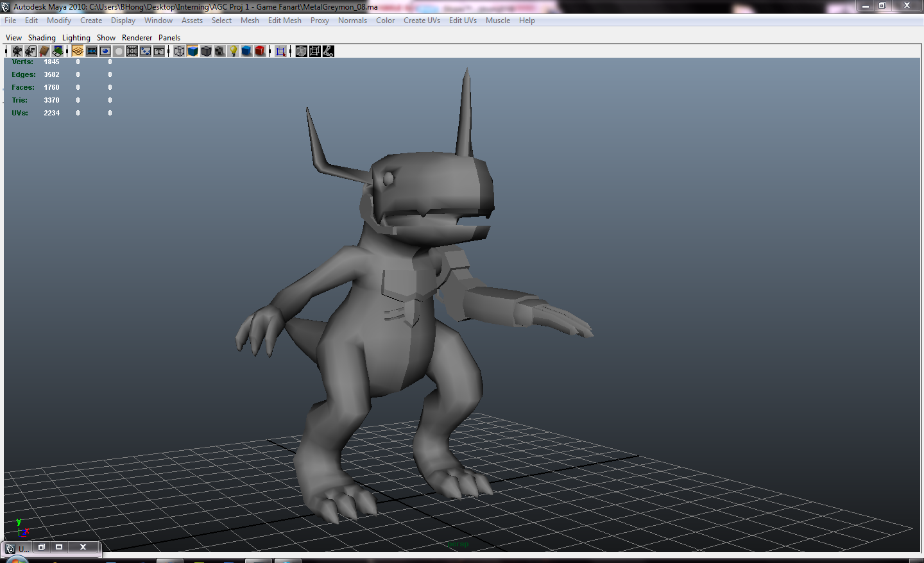Click the Verts count 1845

[51, 62]
